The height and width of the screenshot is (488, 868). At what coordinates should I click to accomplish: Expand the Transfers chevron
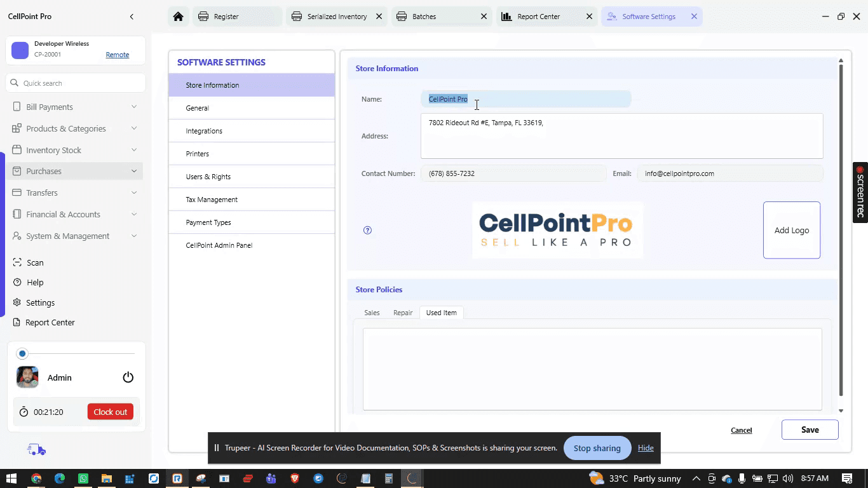[x=134, y=193]
